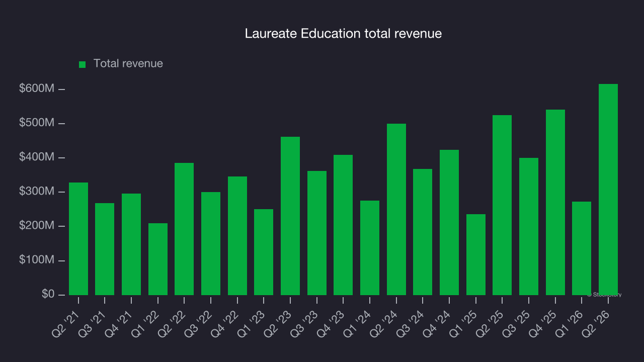The image size is (644, 362).
Task: Select the Q3 '24 revenue bar
Action: 423,232
